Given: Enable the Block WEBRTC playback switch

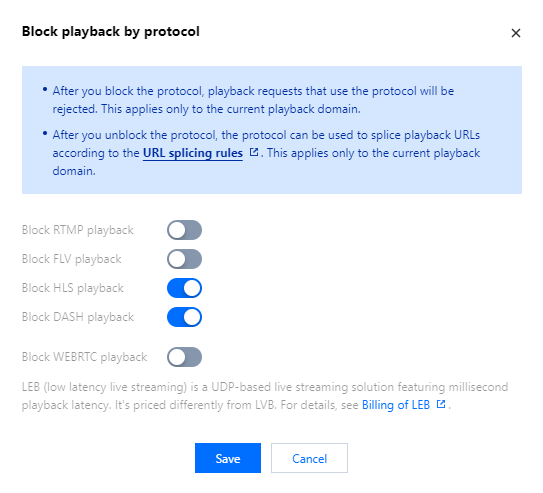Looking at the screenshot, I should click(185, 357).
